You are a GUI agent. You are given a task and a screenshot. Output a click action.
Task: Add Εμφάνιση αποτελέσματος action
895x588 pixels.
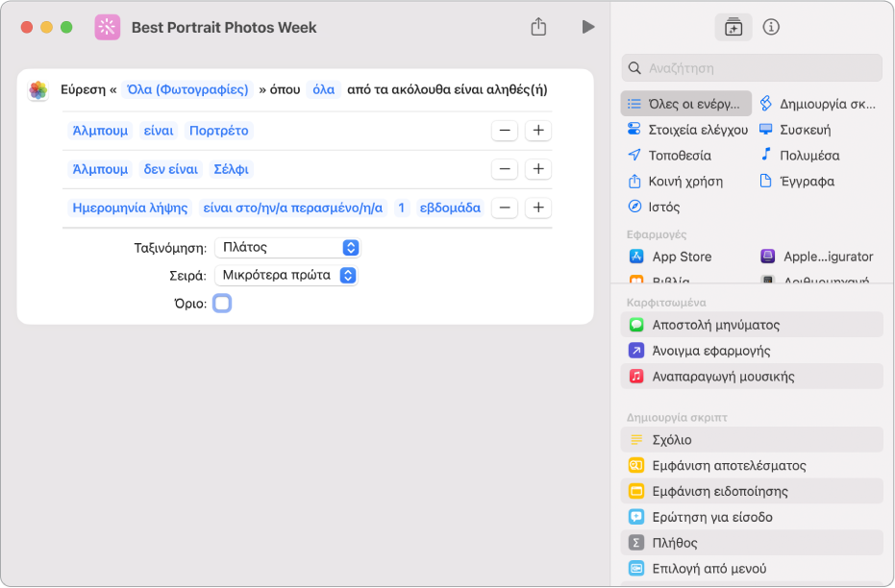pos(752,465)
